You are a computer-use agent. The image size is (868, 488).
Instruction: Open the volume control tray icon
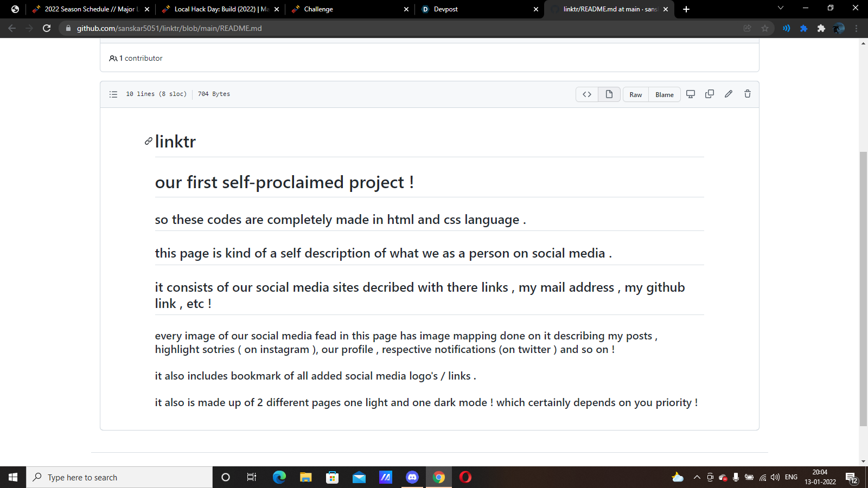click(775, 477)
